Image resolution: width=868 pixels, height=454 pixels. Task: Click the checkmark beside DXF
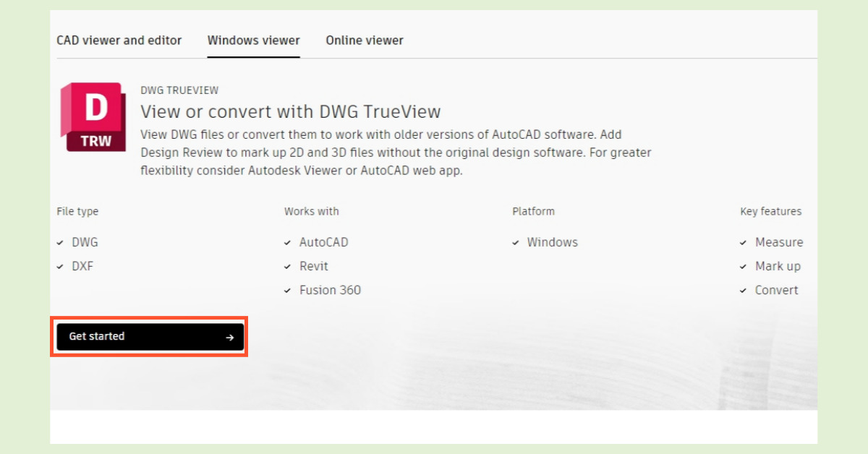pos(60,267)
